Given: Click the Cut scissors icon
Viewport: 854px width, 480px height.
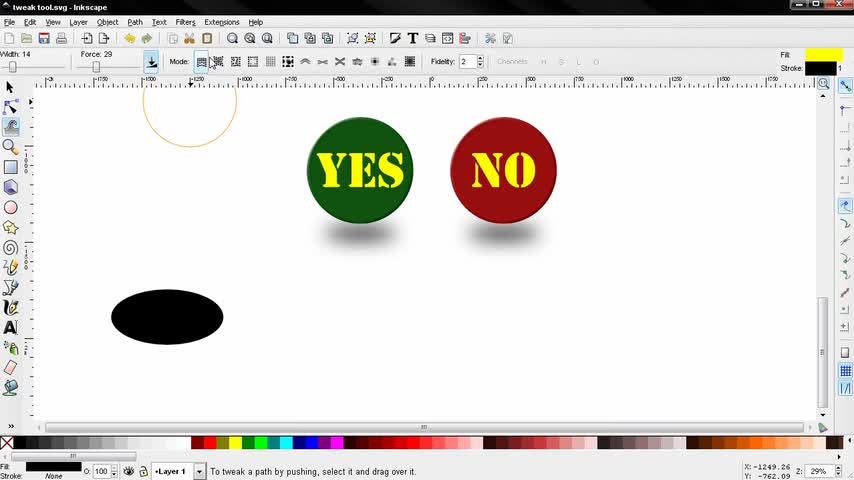Looking at the screenshot, I should coord(190,38).
